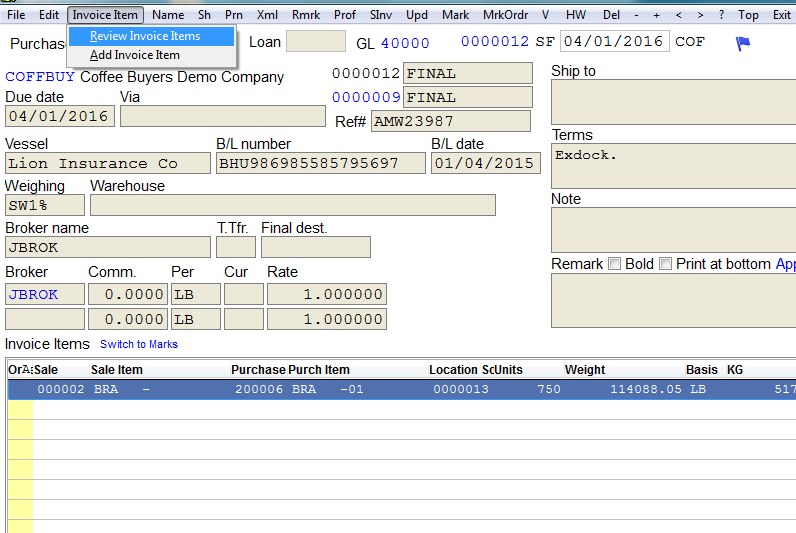796x533 pixels.
Task: Click the Weighing field SW1%
Action: pos(45,205)
